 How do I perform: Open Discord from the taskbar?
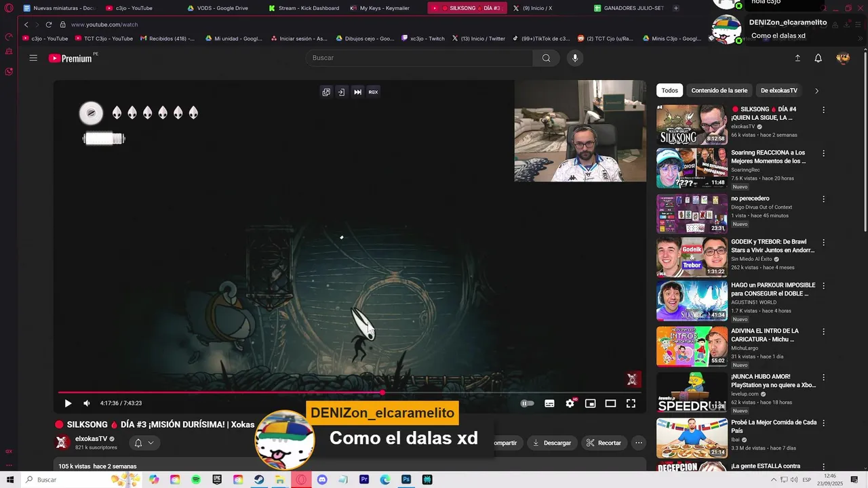pyautogui.click(x=322, y=480)
